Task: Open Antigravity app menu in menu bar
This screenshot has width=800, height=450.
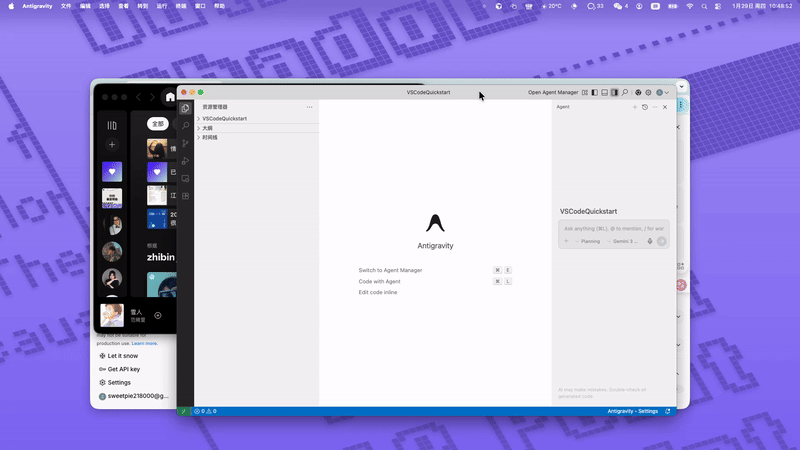Action: tap(37, 6)
